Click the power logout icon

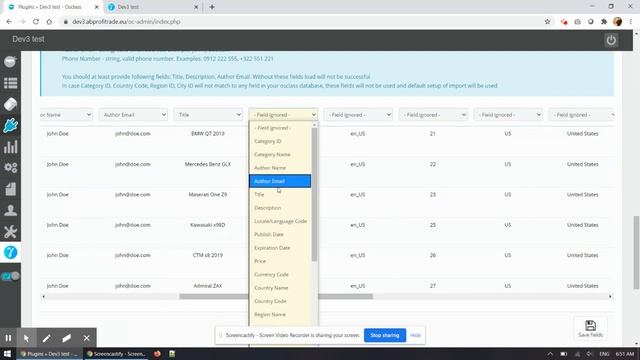pos(611,40)
